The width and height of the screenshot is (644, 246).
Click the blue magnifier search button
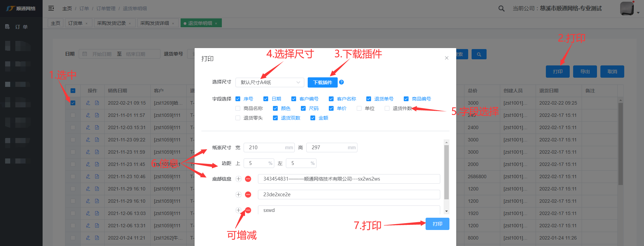coord(479,55)
